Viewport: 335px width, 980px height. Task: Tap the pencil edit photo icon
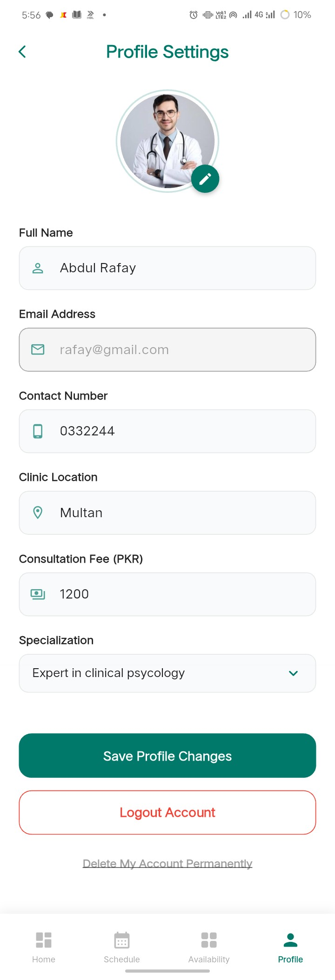pos(205,179)
